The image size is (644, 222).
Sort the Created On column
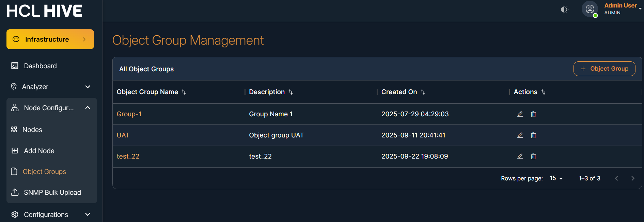pos(423,92)
